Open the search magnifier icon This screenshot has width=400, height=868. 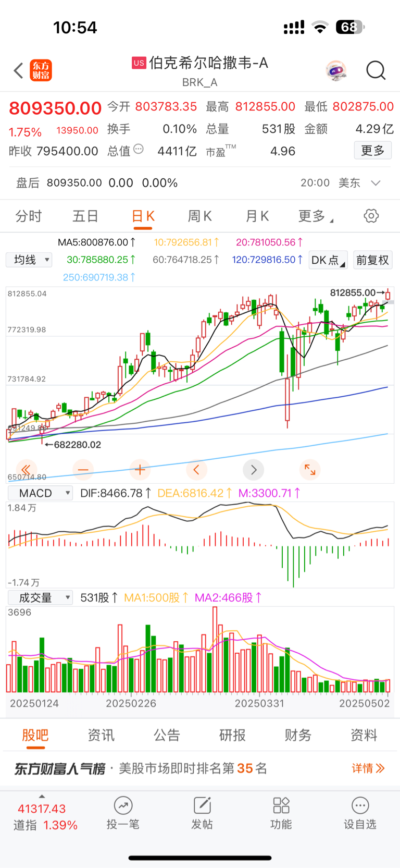pyautogui.click(x=376, y=70)
